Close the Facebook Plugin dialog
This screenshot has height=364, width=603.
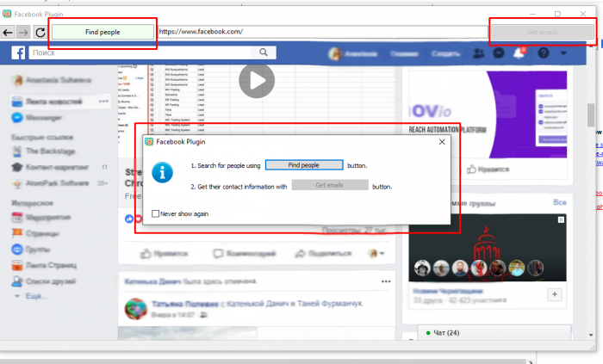[441, 141]
